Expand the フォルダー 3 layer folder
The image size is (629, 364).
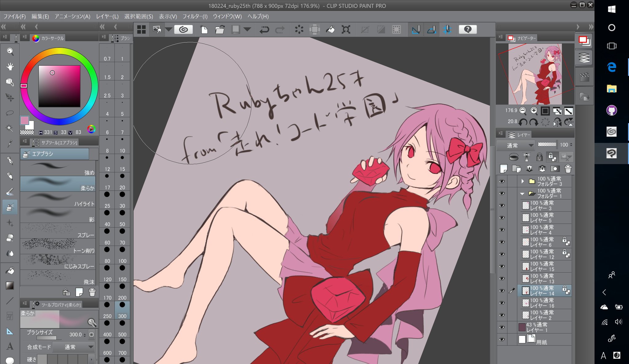522,181
